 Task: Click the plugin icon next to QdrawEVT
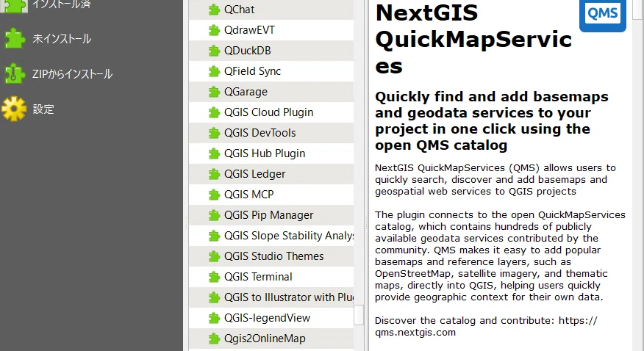(x=214, y=30)
